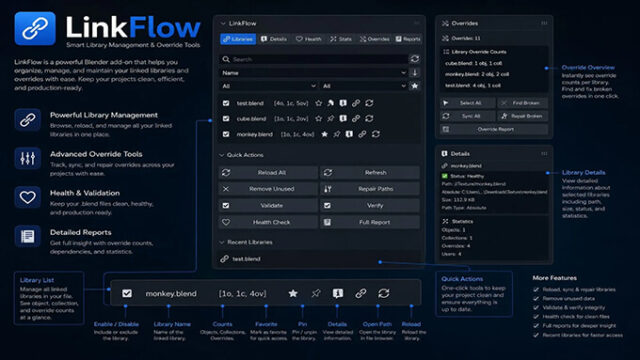This screenshot has height=360, width=640.
Task: Click the Advanced Override Tools sliders icon
Action: (x=27, y=158)
